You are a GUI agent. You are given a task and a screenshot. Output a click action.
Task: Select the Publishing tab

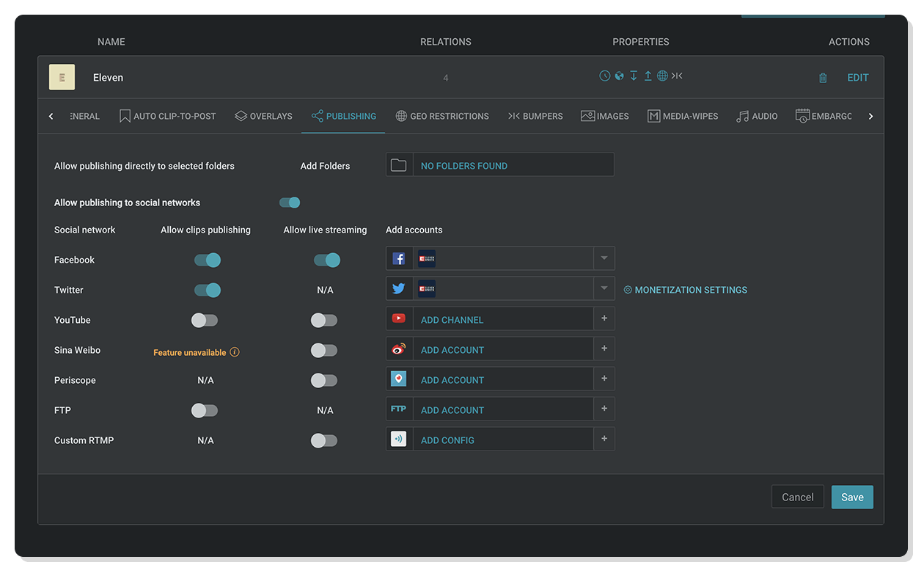point(344,116)
